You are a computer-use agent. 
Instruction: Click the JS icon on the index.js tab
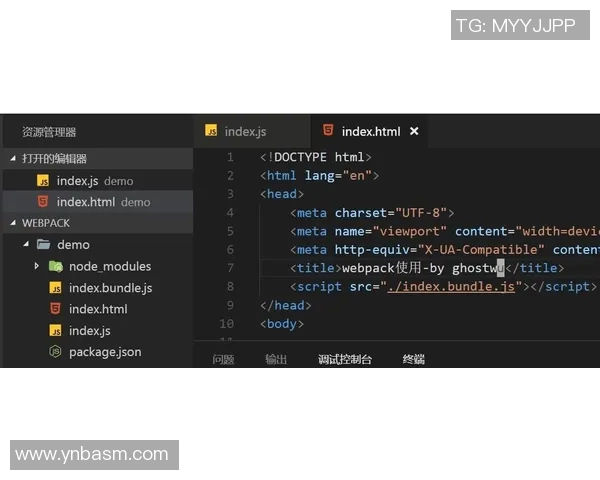(x=211, y=131)
